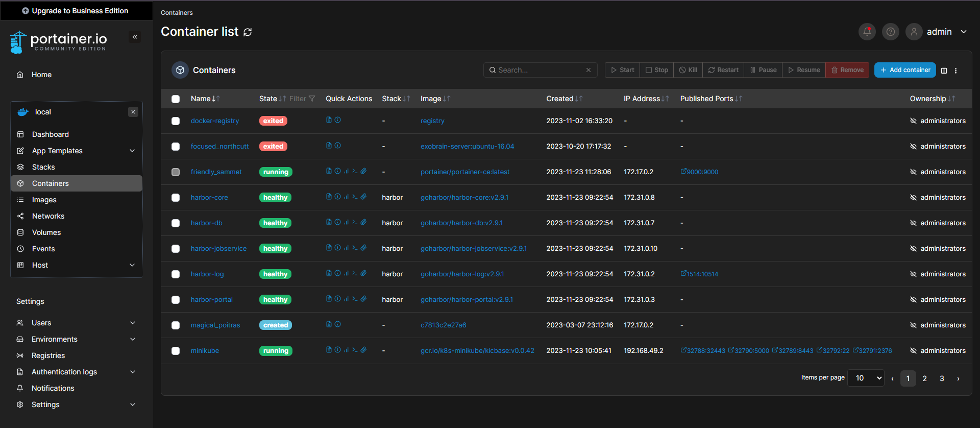The height and width of the screenshot is (428, 980).
Task: Open Networks in sidebar
Action: point(76,216)
